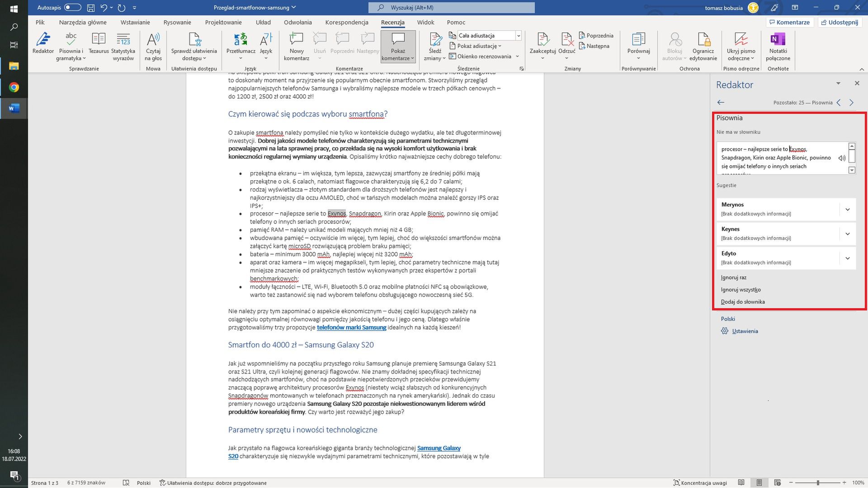The image size is (868, 488).
Task: Switch to the Widok ribbon tab
Action: click(x=425, y=22)
